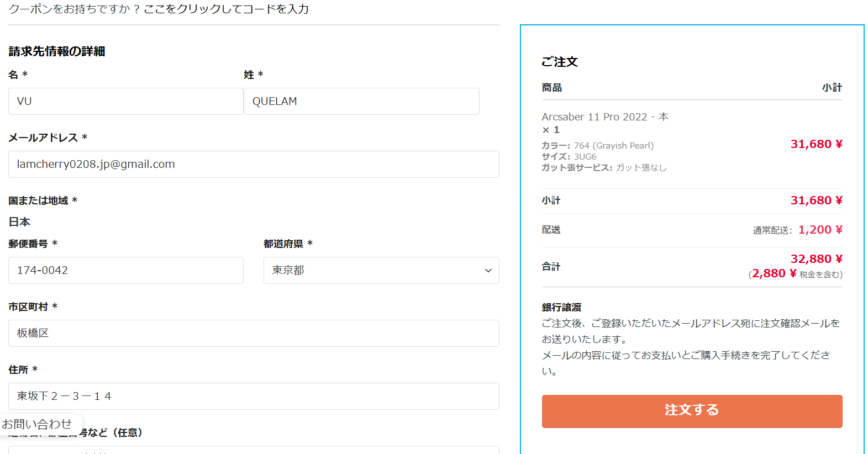
Task: Click the Arcsaber 11 Pro 2022 product name
Action: click(x=594, y=117)
